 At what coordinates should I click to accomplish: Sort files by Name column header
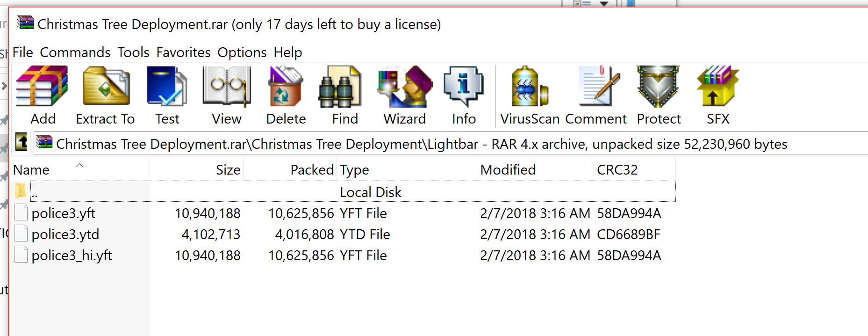click(x=31, y=170)
